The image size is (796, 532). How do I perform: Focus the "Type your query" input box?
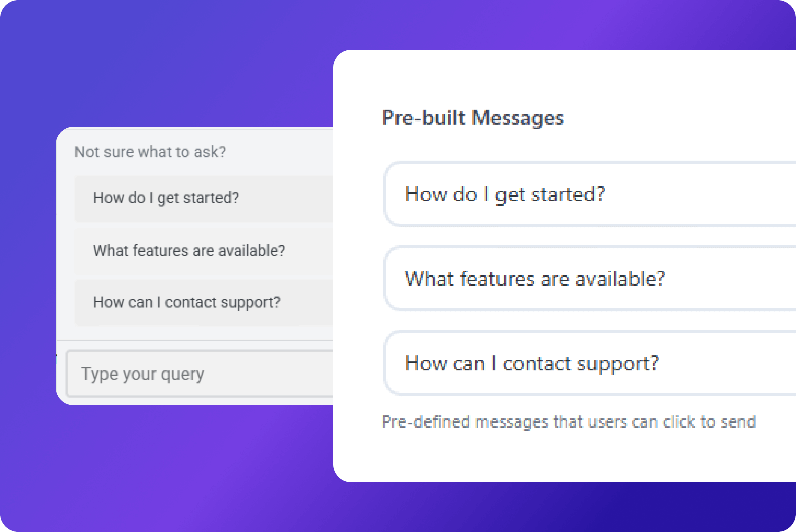pos(201,374)
